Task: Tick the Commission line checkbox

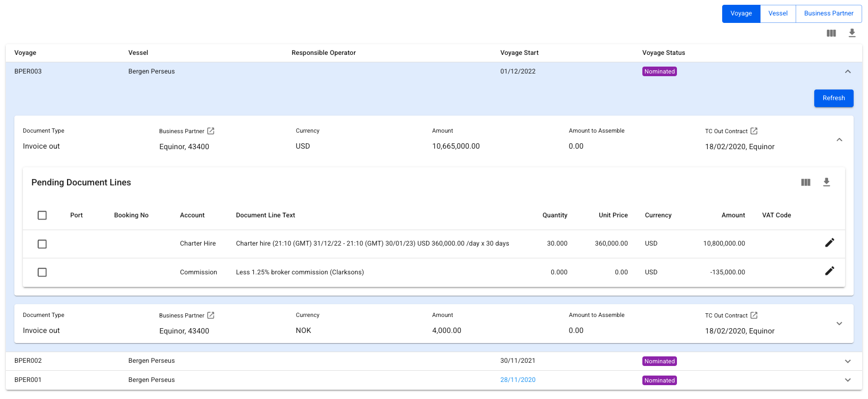Action: 42,272
